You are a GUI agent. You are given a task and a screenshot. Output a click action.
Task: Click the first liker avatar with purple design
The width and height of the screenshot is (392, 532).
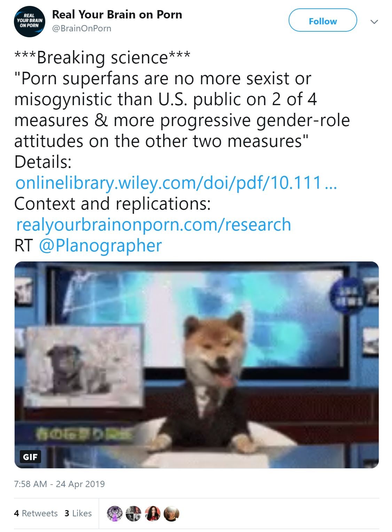click(x=115, y=514)
